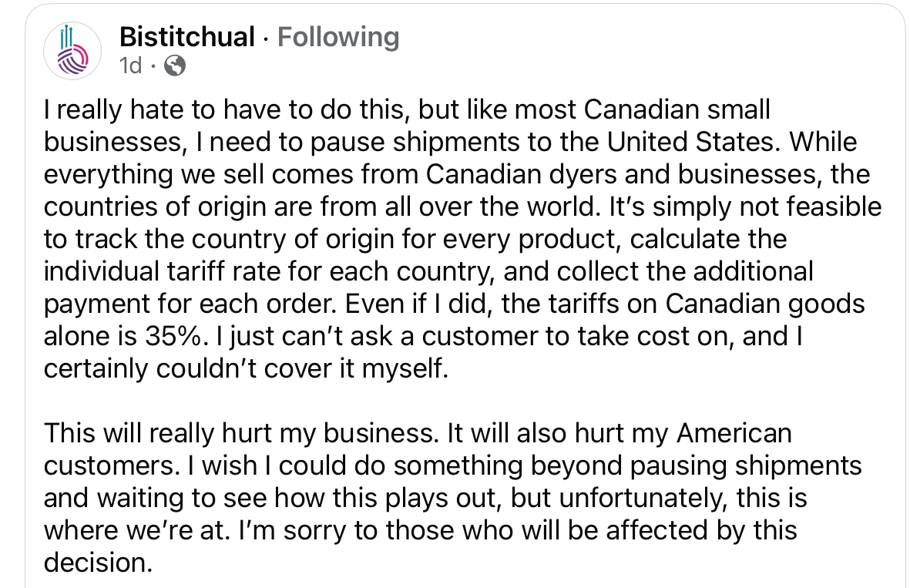
Task: Open the post's 1d timestamp
Action: 131,67
